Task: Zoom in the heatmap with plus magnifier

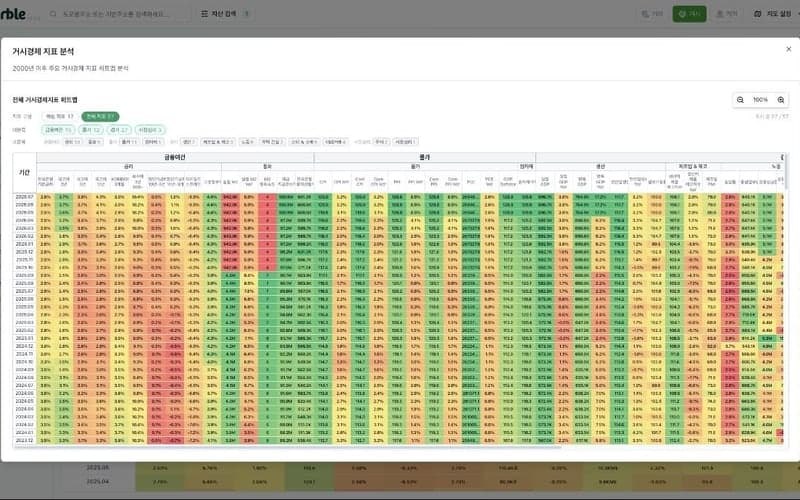Action: tap(781, 100)
